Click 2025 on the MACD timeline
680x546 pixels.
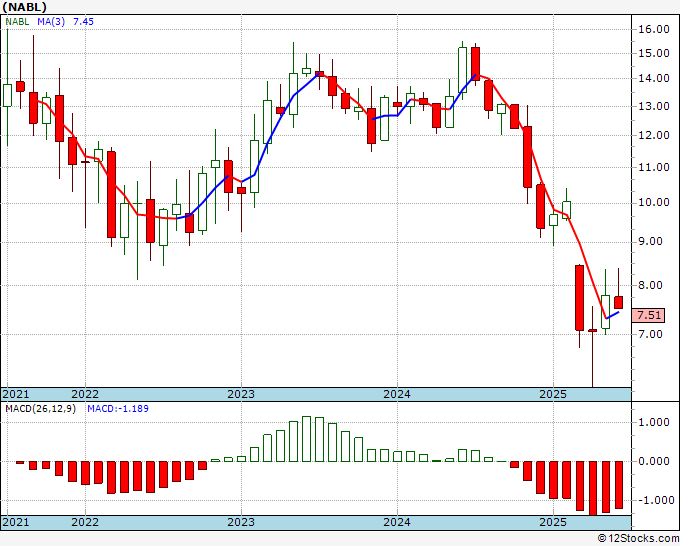coord(553,522)
